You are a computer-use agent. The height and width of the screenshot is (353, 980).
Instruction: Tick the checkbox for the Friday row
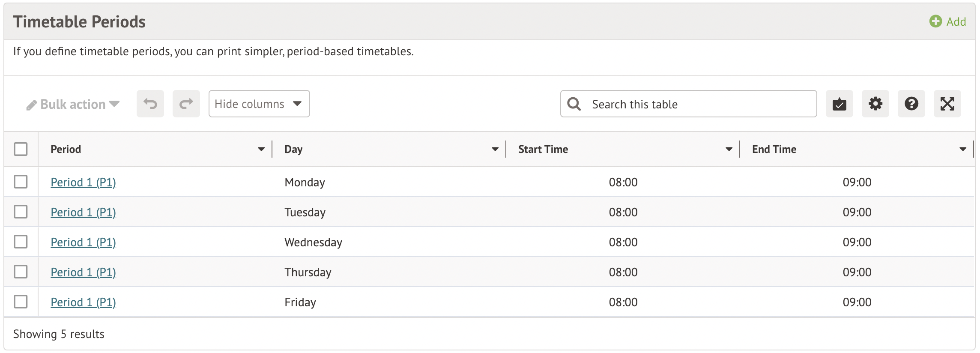point(21,302)
